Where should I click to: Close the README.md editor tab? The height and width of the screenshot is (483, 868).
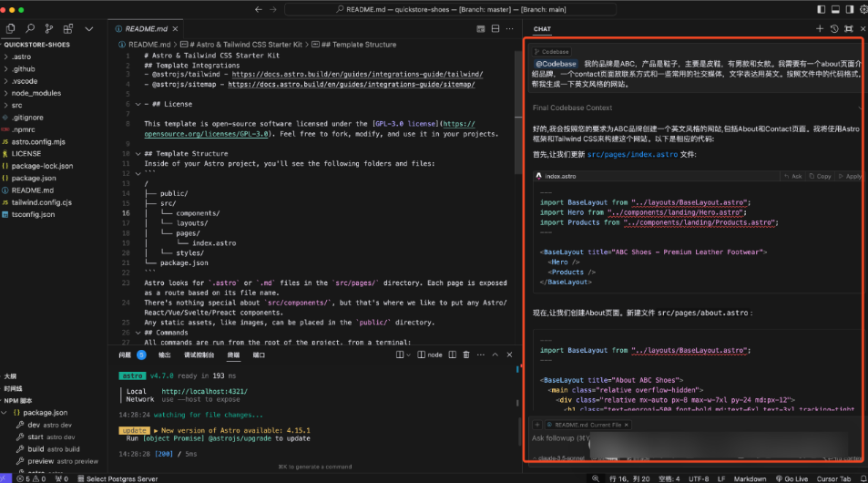[x=175, y=29]
